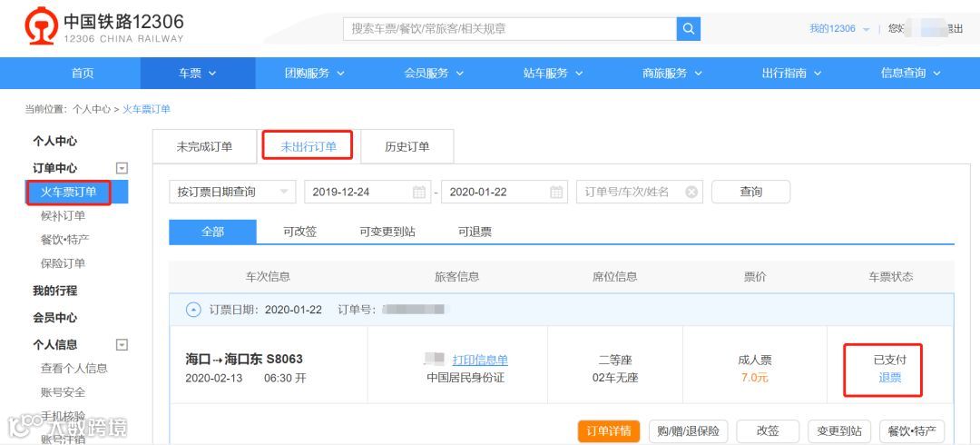Open the 会员服务 navigation menu
The image size is (980, 445).
pos(434,74)
